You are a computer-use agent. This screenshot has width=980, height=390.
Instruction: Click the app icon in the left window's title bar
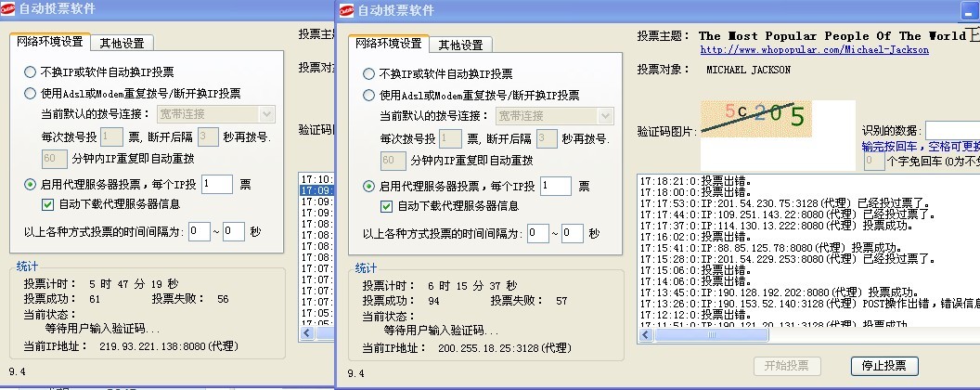click(x=7, y=8)
